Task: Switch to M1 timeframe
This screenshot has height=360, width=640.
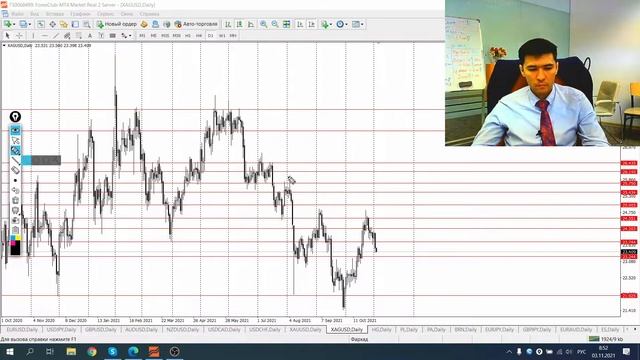Action: pyautogui.click(x=142, y=36)
